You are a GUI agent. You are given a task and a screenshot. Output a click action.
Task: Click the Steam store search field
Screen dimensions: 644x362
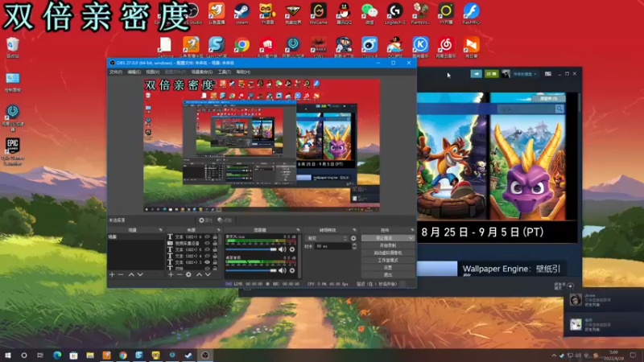tap(526, 109)
